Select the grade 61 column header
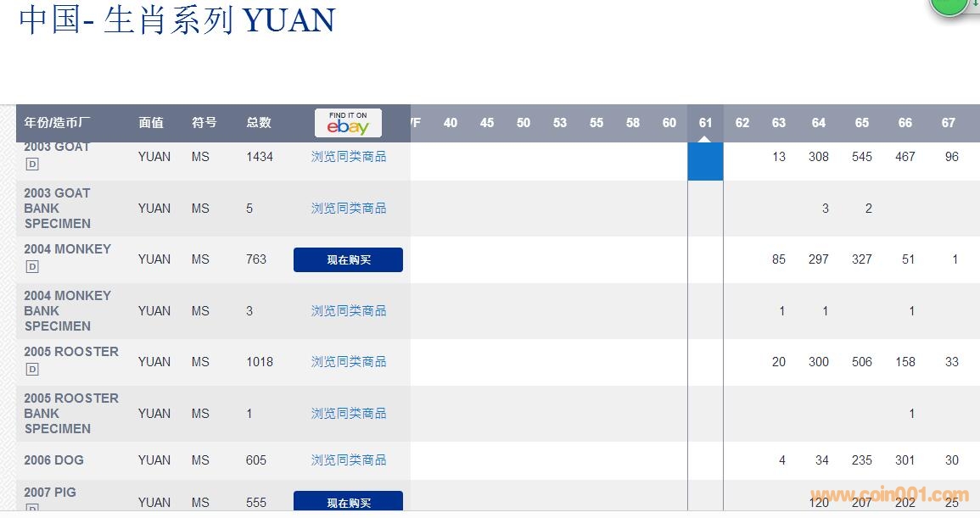This screenshot has width=980, height=518. [705, 123]
